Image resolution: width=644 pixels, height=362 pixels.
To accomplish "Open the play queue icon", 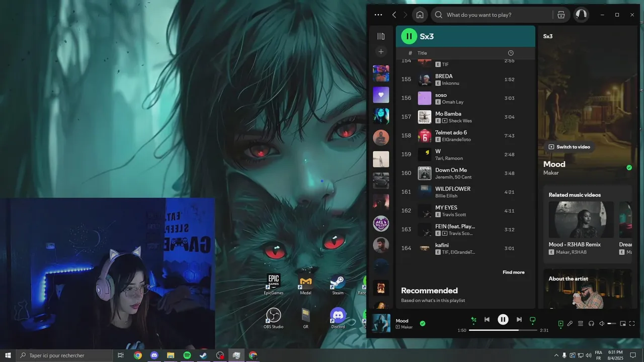I will tap(581, 324).
